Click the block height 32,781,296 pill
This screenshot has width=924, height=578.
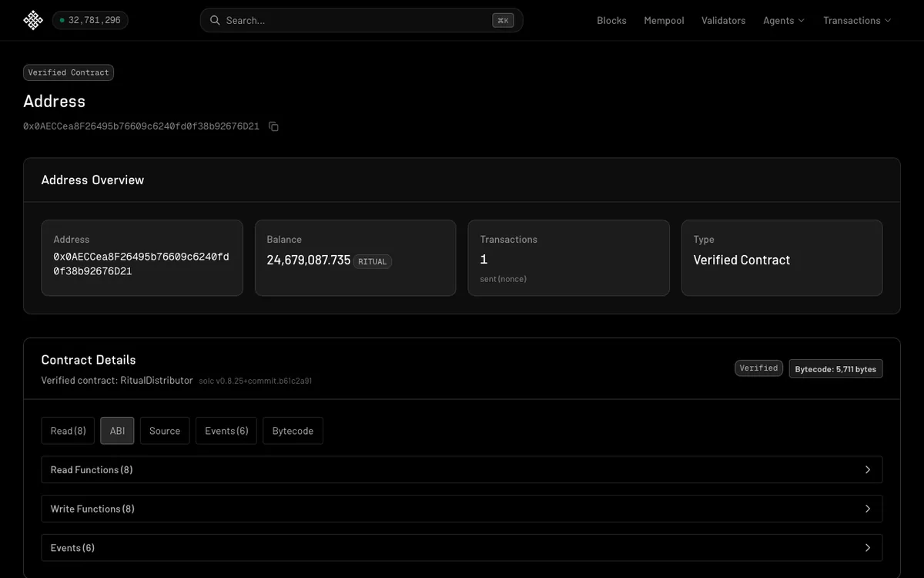click(x=90, y=20)
